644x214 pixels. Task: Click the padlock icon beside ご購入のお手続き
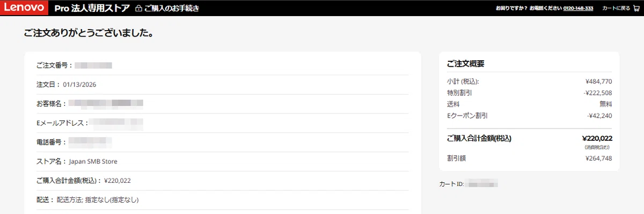[139, 9]
